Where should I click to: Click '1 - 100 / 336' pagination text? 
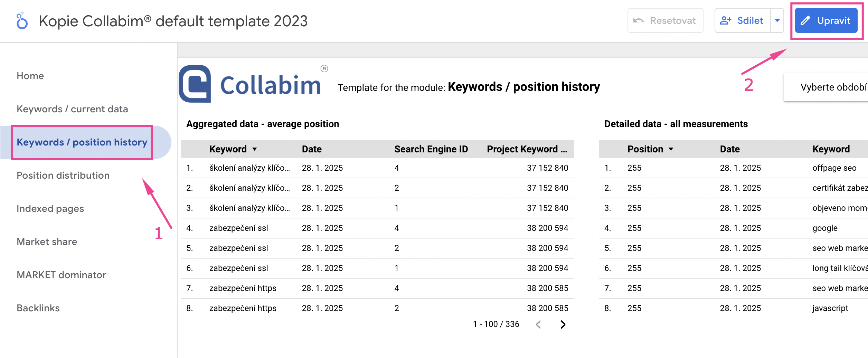point(496,324)
